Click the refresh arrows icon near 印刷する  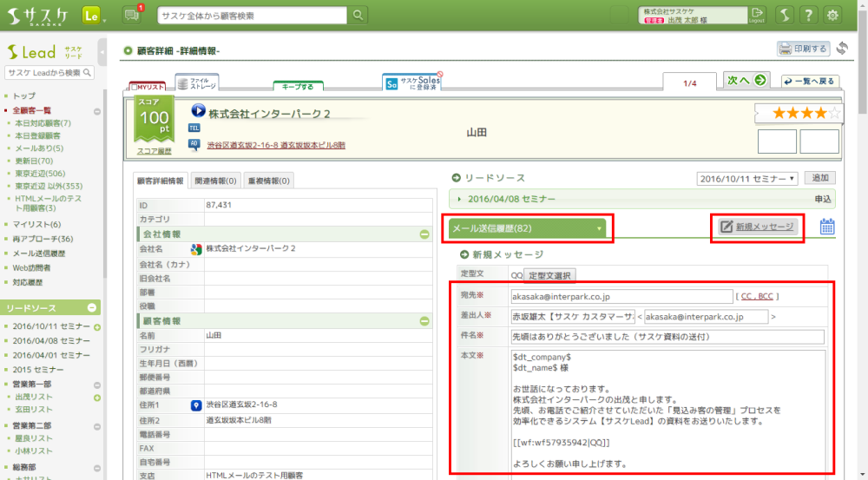(842, 49)
